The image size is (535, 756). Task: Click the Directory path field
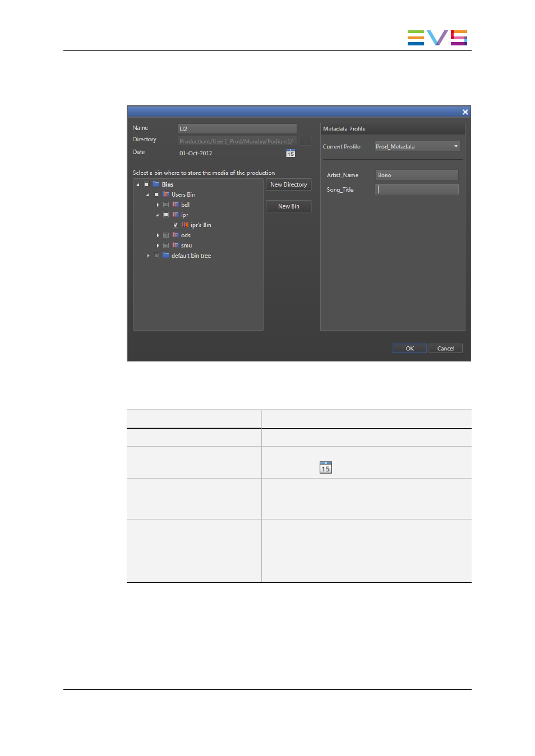[237, 141]
